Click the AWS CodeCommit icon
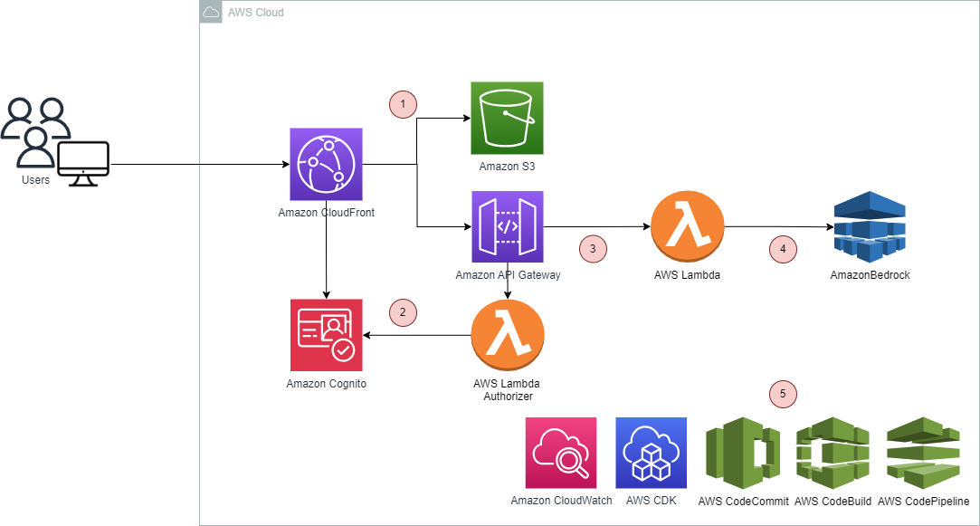The height and width of the screenshot is (526, 980). point(743,453)
